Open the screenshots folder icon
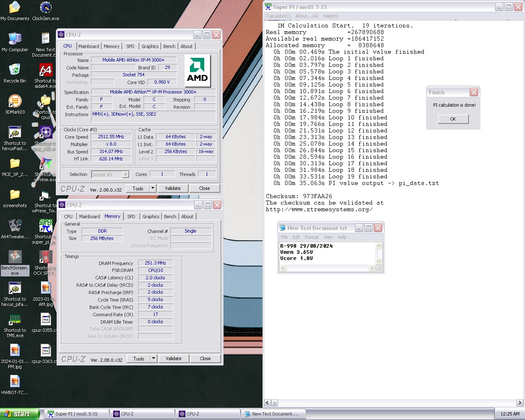Screen dimensions: 525x420 point(15,198)
